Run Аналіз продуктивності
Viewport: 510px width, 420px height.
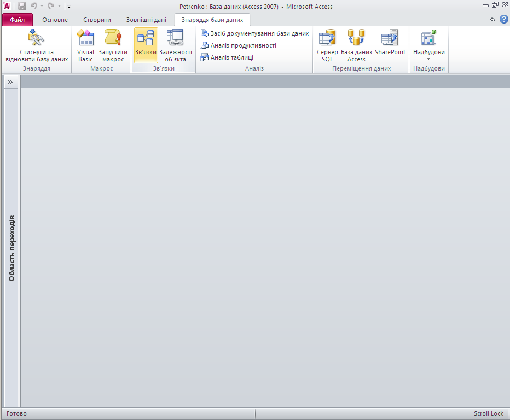coord(239,45)
